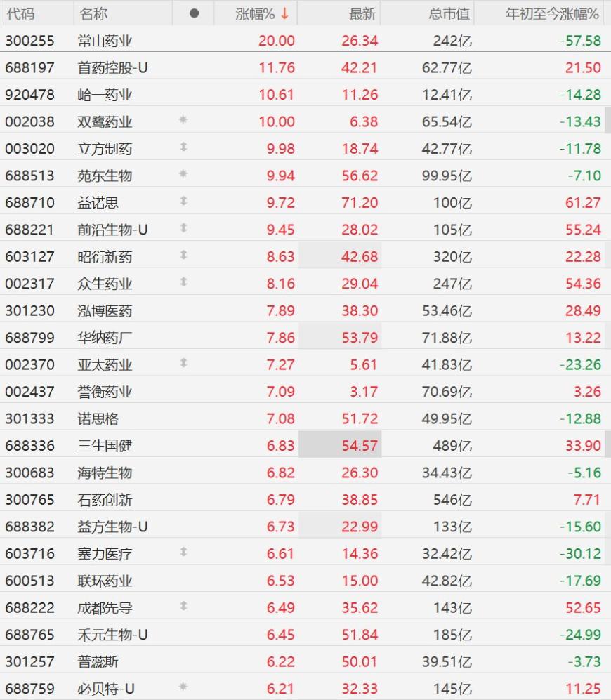Image resolution: width=611 pixels, height=700 pixels.
Task: Sort by the 涨幅% column header
Action: point(255,14)
